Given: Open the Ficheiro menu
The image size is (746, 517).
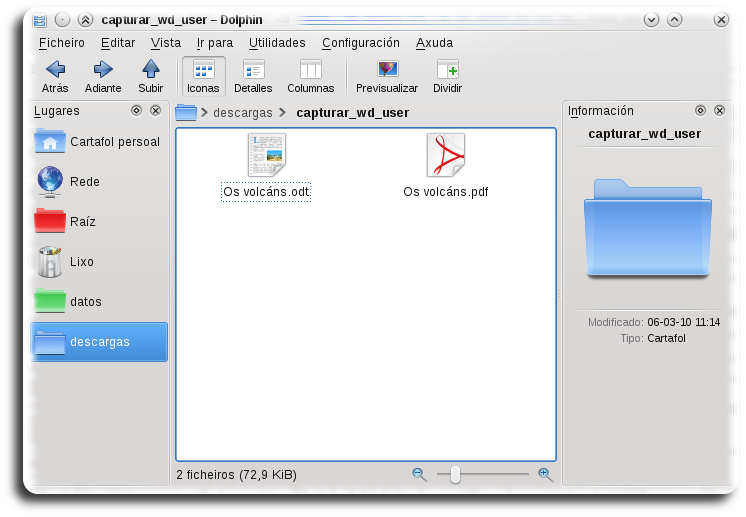Looking at the screenshot, I should pos(62,43).
